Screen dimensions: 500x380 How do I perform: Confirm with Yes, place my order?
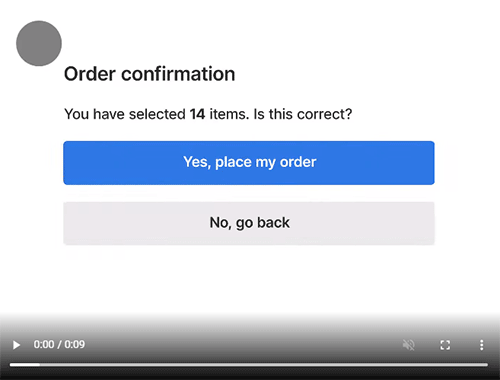tap(249, 163)
